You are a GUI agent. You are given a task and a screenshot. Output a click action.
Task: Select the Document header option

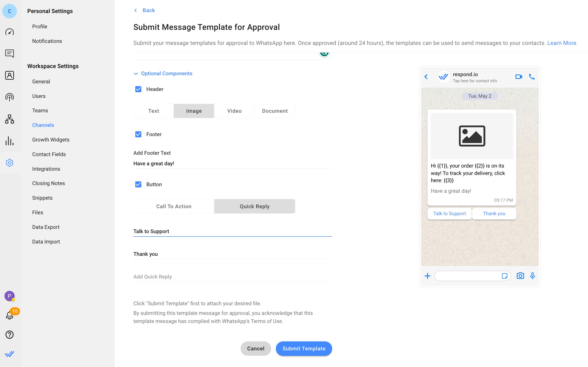point(275,111)
